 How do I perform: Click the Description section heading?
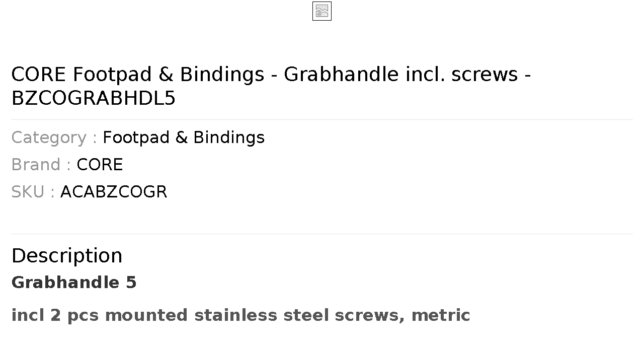tap(67, 256)
